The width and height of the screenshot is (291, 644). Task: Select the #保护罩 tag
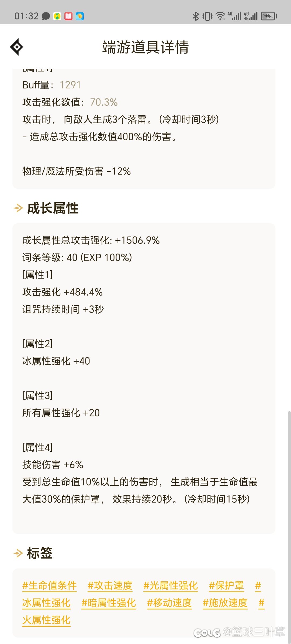[226, 585]
